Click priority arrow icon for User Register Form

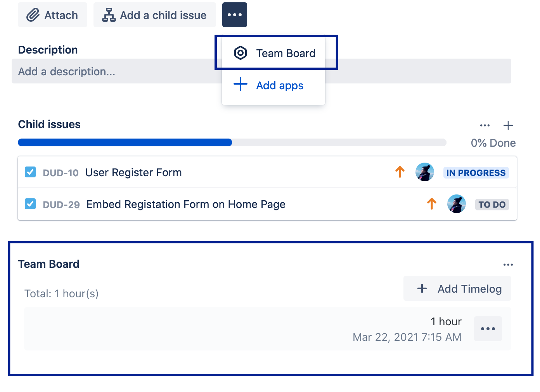(x=400, y=172)
